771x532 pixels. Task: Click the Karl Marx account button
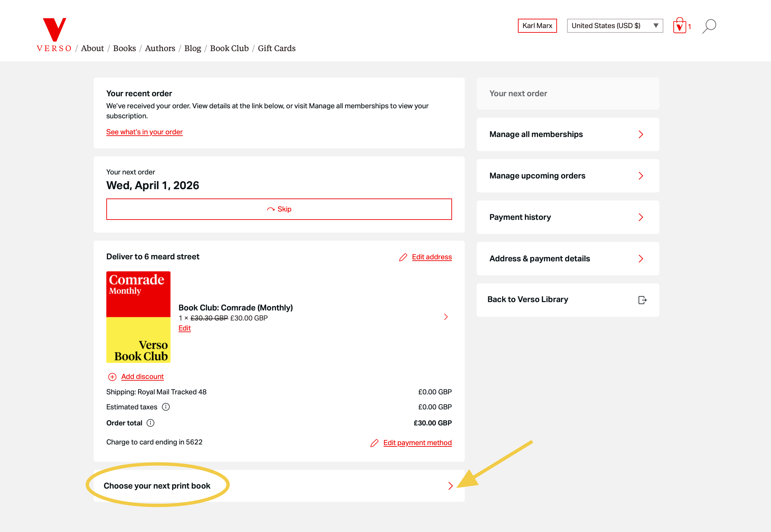tap(537, 26)
